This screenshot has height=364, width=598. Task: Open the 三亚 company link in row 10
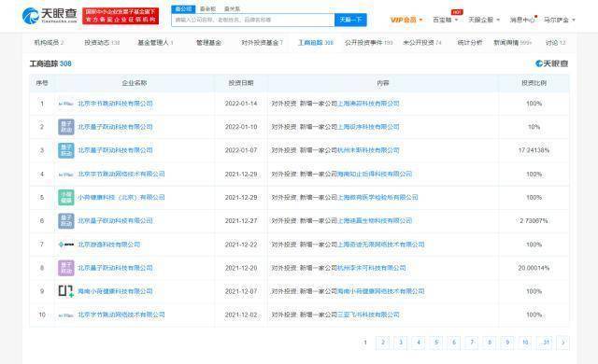(368, 315)
